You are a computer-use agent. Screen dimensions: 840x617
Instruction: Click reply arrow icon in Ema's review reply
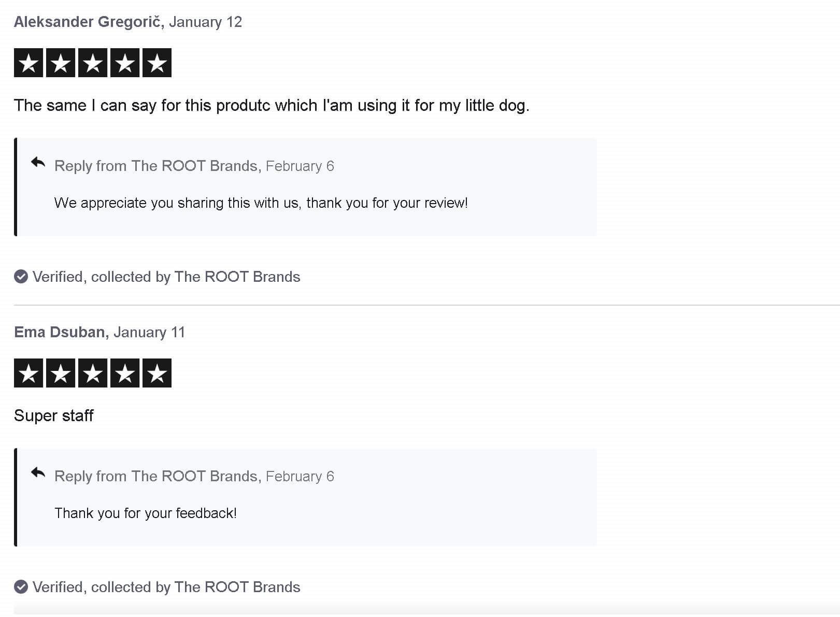[38, 473]
